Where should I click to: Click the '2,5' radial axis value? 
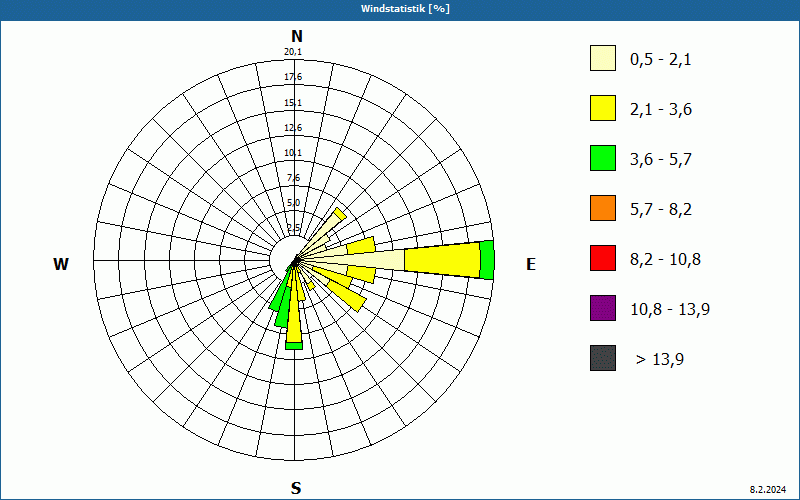tap(294, 228)
